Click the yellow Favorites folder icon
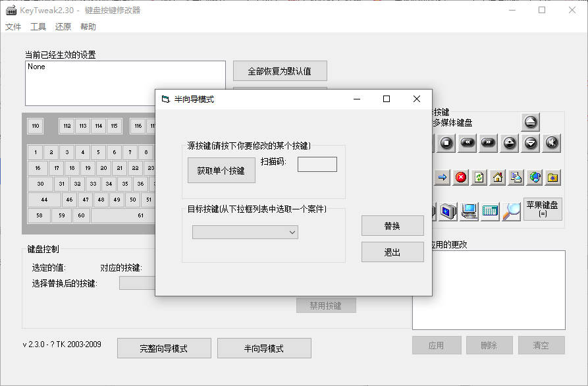This screenshot has width=588, height=386. [552, 177]
